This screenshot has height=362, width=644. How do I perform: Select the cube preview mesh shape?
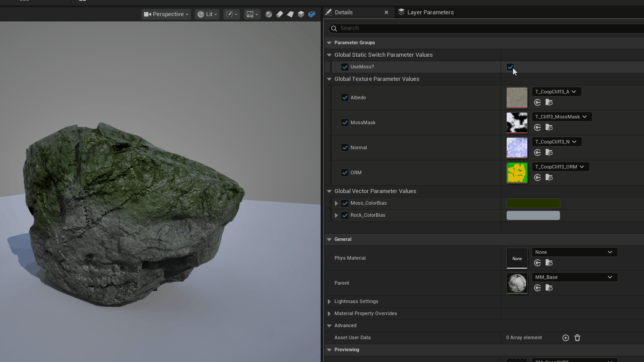click(x=301, y=14)
